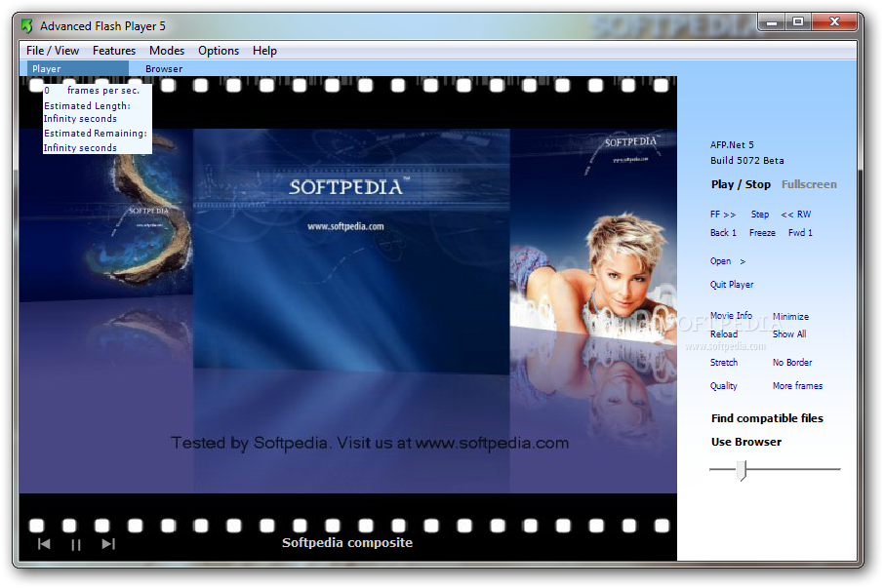884x588 pixels.
Task: Click the 'Softpedia composite' title text
Action: [347, 543]
